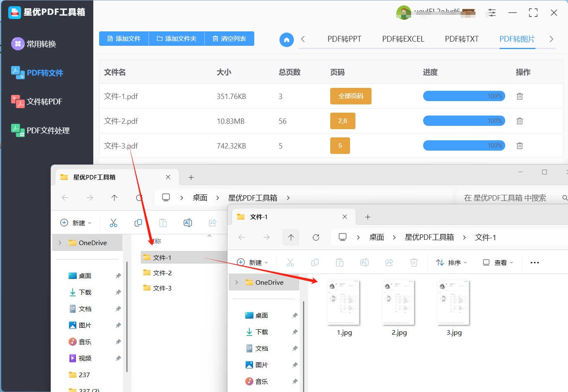Collapse the 名称 column sort chevron
The height and width of the screenshot is (392, 568).
[x=209, y=236]
